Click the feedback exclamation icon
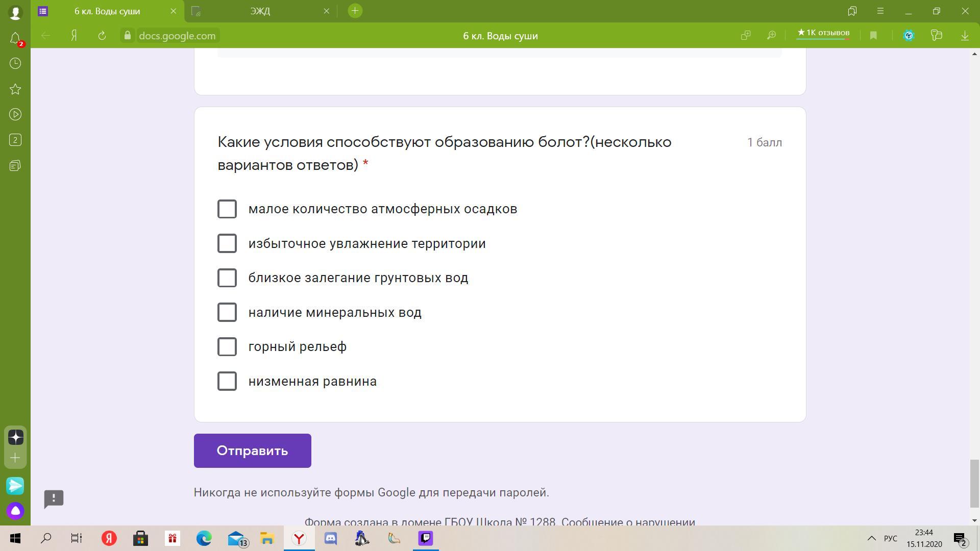 click(54, 498)
